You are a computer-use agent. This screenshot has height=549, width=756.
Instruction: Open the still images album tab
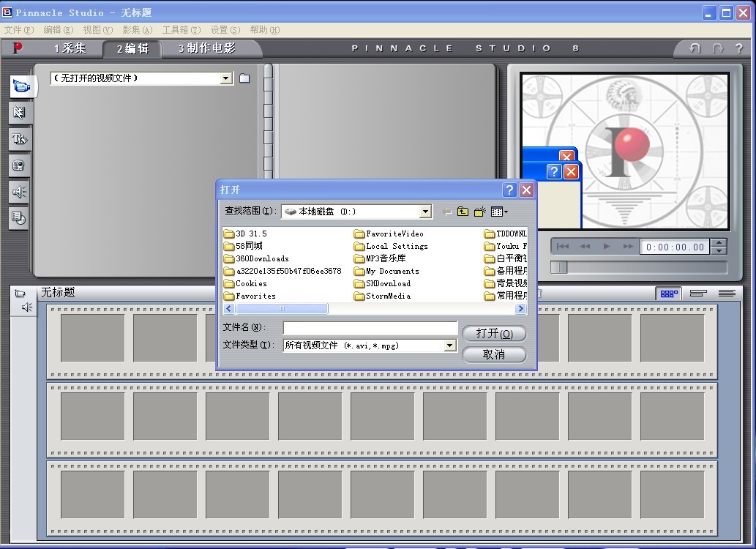(20, 165)
